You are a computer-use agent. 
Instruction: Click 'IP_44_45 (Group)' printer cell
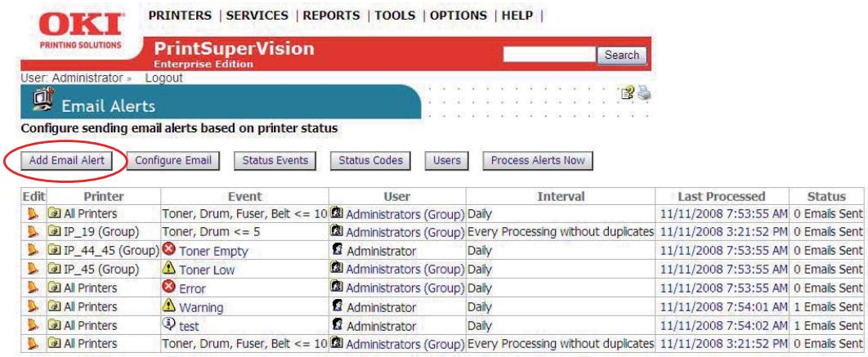pos(104,251)
